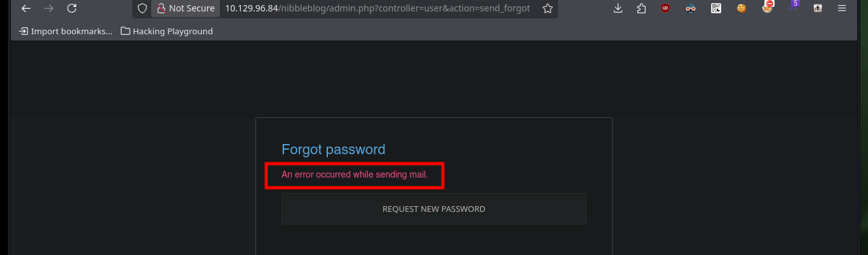Open the goggles-face extension icon
The image size is (868, 255).
click(x=691, y=8)
